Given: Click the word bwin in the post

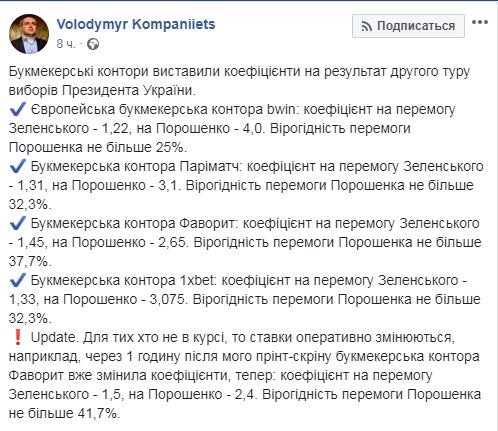Looking at the screenshot, I should pyautogui.click(x=281, y=109).
